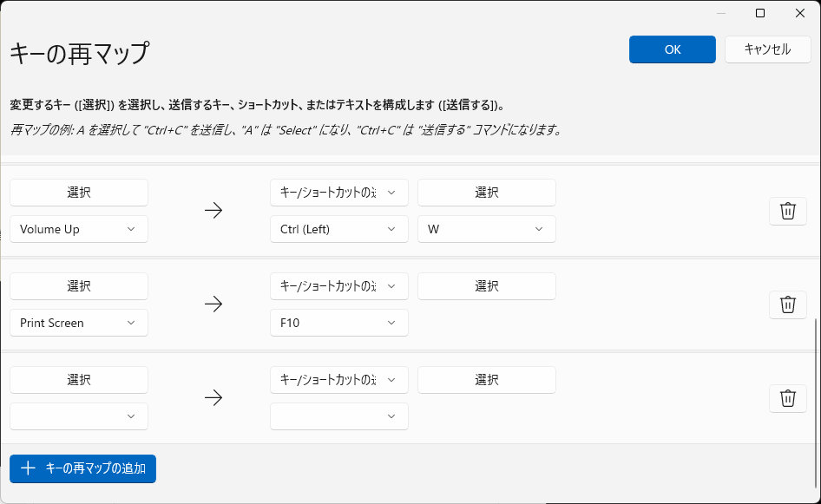Delete the Volume Up remapping row
Viewport: 821px width, 504px height.
787,211
